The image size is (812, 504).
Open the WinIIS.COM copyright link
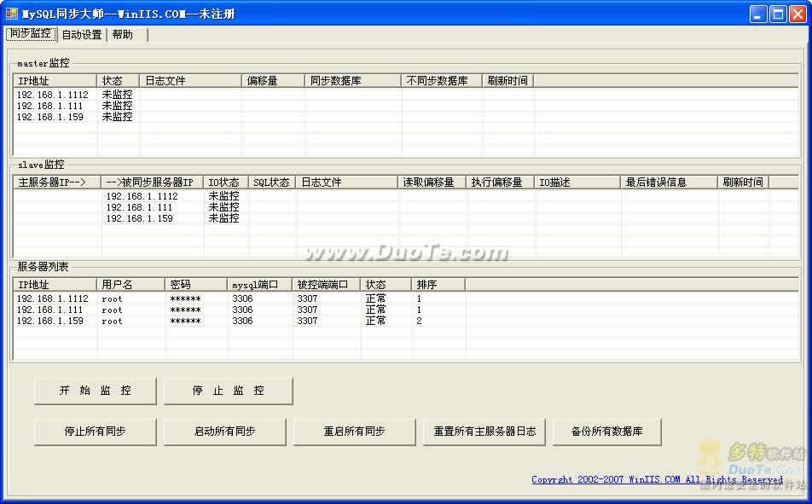pyautogui.click(x=657, y=479)
